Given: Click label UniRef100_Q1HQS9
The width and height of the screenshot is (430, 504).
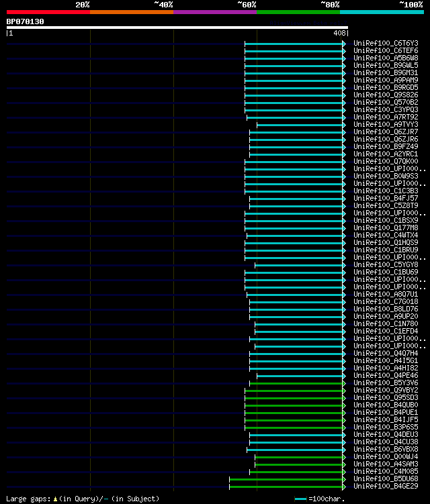Looking at the screenshot, I should coord(386,243).
